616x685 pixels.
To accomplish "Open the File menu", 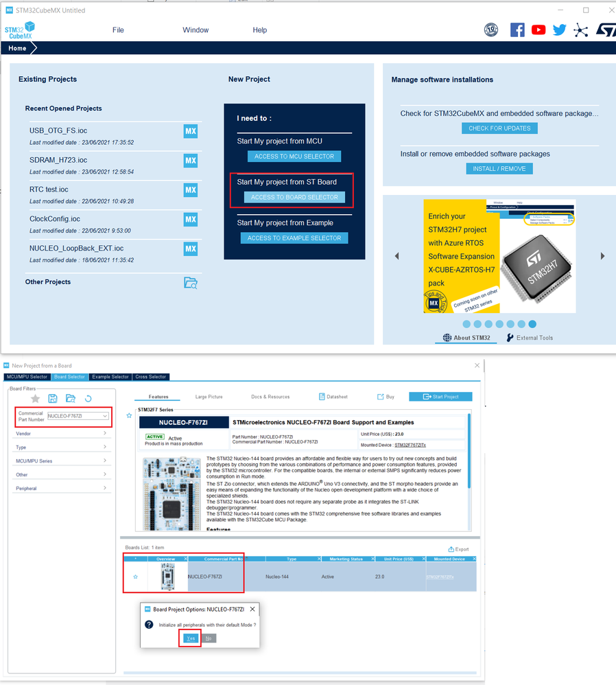I will point(118,30).
